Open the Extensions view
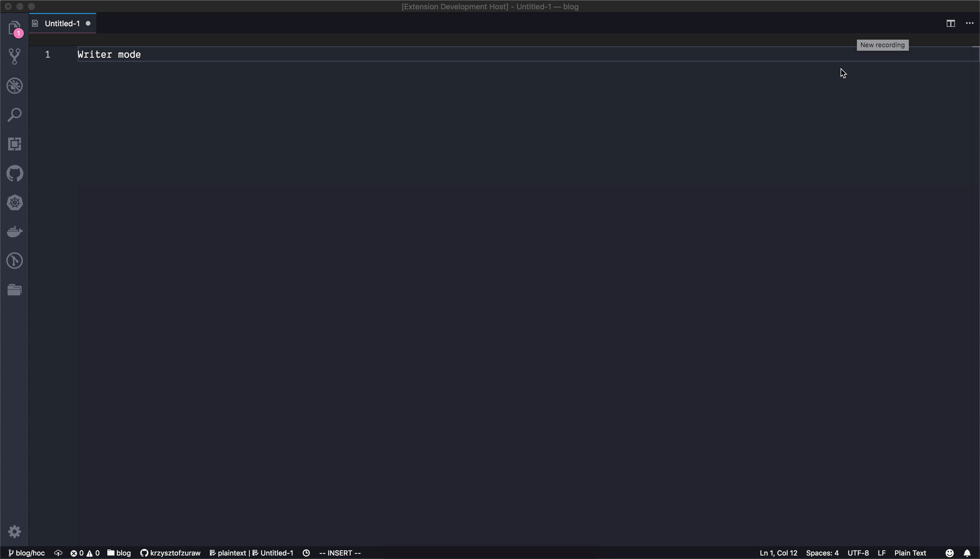This screenshot has height=559, width=980. tap(15, 144)
